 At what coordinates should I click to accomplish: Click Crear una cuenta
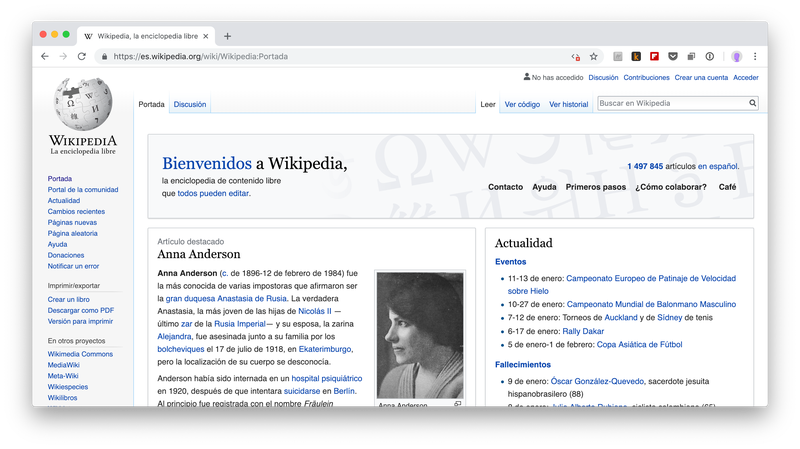[x=701, y=78]
